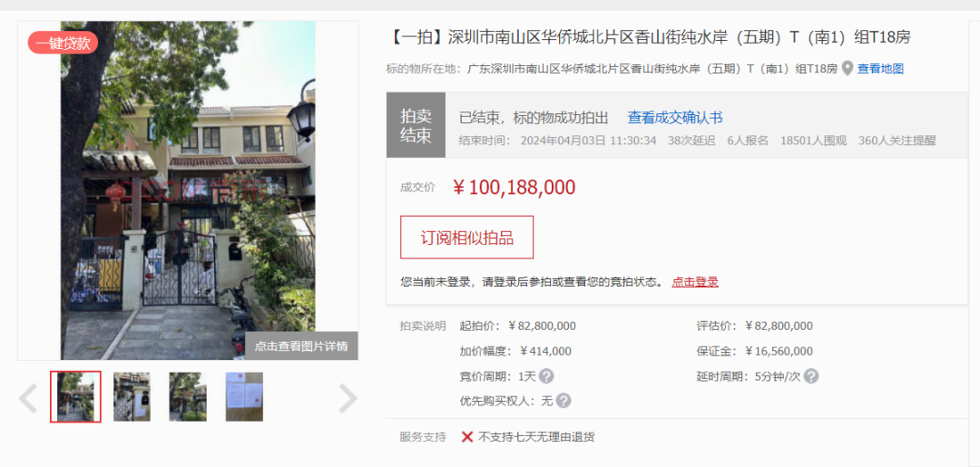Click the map pin location icon
The height and width of the screenshot is (467, 980).
847,68
